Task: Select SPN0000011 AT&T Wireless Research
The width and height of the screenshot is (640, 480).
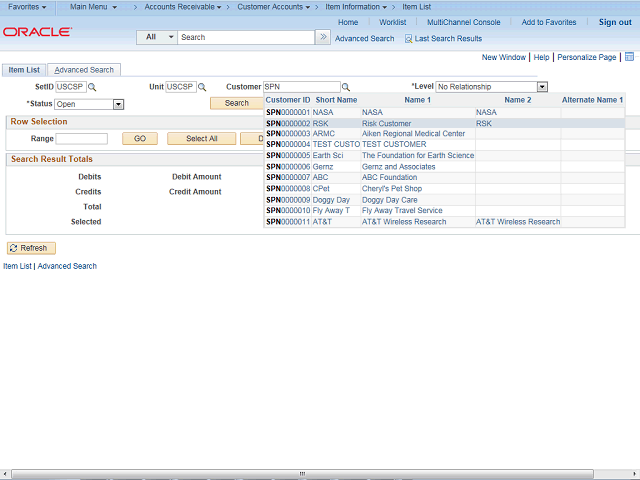Action: point(444,222)
